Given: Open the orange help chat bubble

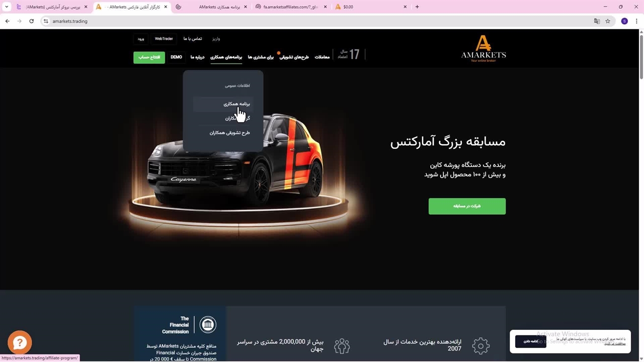Looking at the screenshot, I should click(x=20, y=343).
